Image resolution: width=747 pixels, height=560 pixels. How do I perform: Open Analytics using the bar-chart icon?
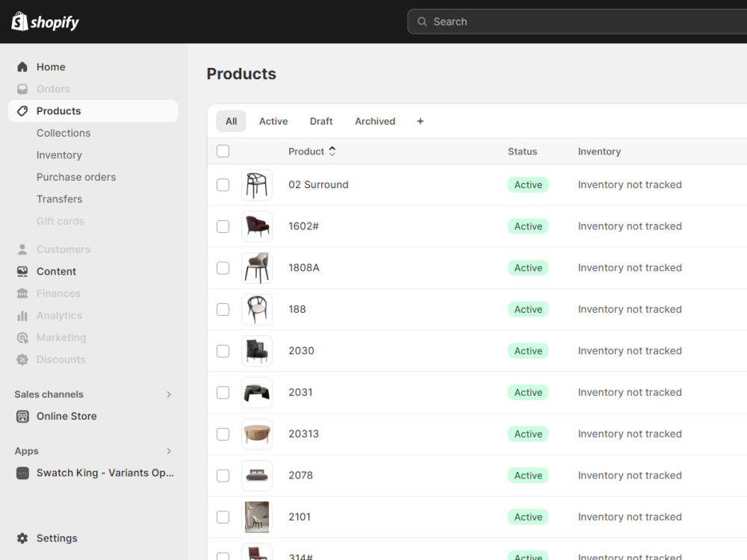22,315
